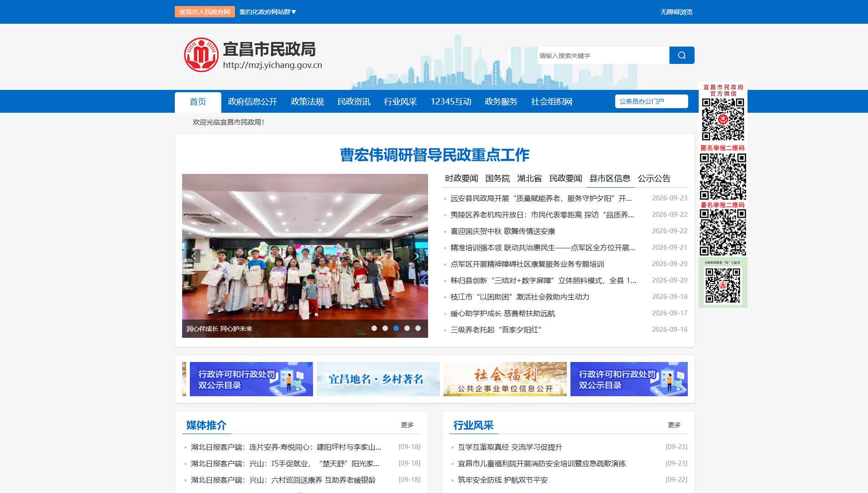Click the carousel group photo image
Screen dimensions: 868x493
point(305,256)
